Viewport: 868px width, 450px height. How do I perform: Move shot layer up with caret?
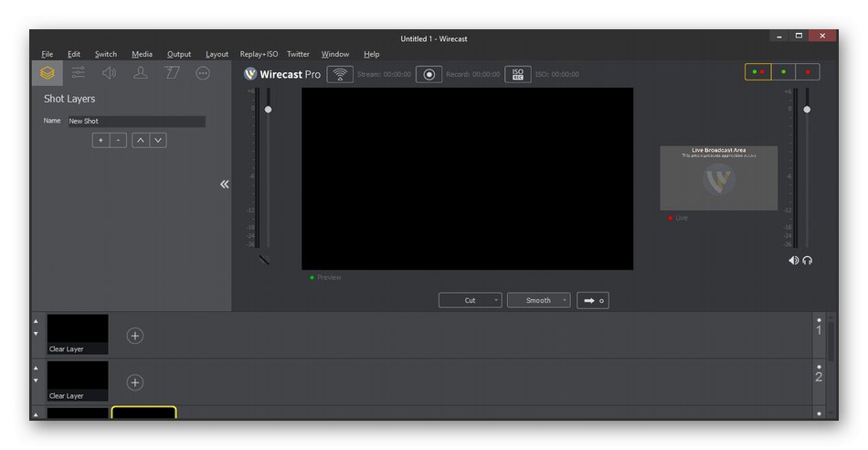point(141,140)
